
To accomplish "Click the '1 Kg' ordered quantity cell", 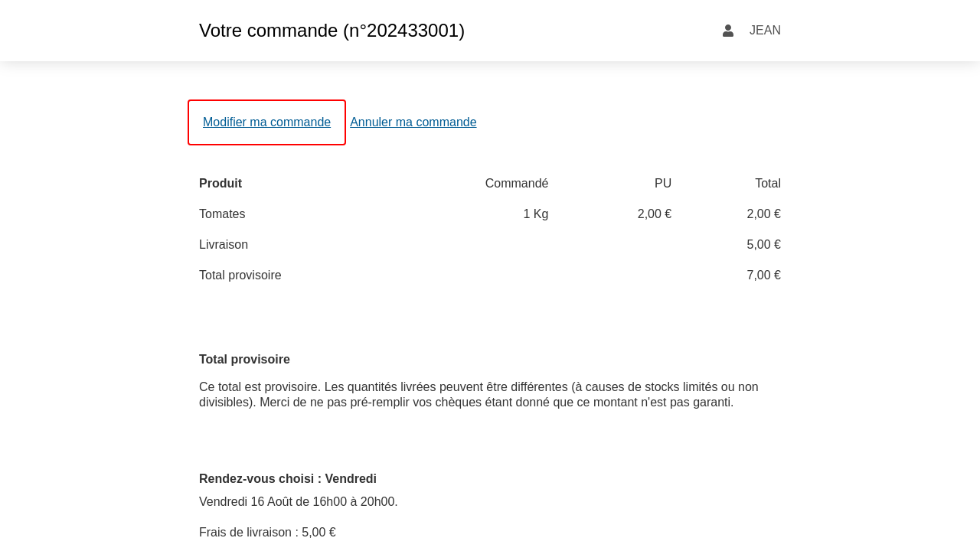I will (535, 214).
